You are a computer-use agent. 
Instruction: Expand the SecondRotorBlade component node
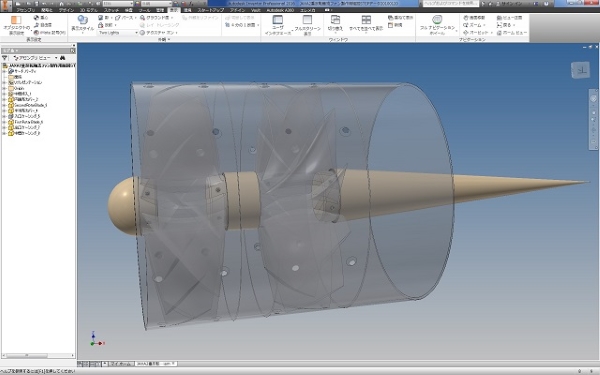pos(4,105)
